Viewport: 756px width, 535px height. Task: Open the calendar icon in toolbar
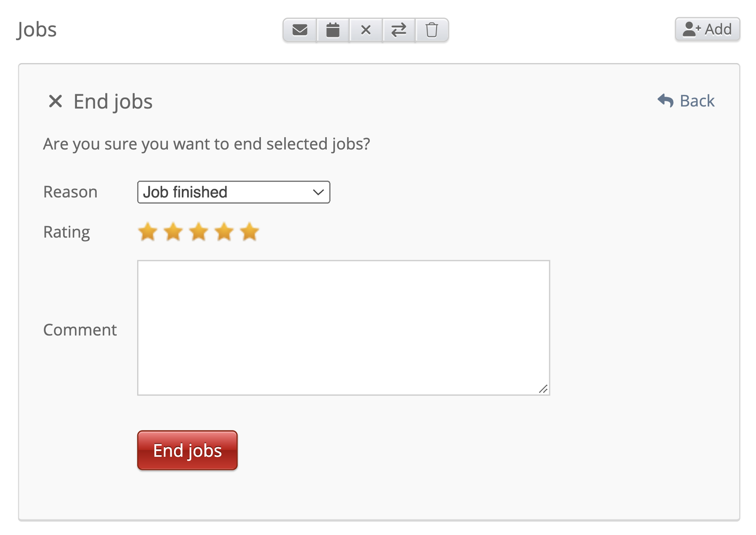[x=333, y=30]
